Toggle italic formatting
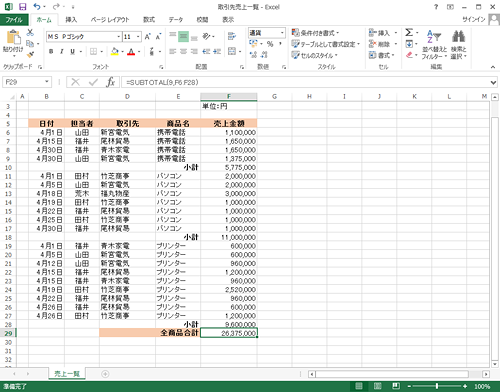The width and height of the screenshot is (500, 392). click(x=62, y=51)
